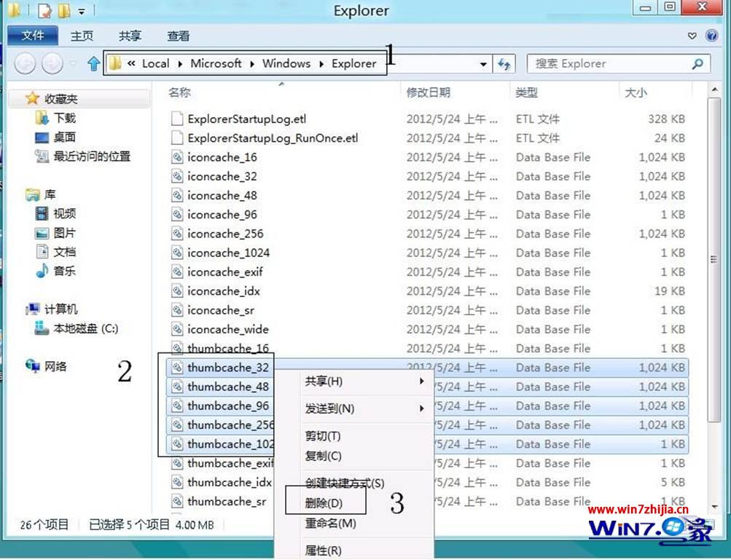Image resolution: width=731 pixels, height=560 pixels.
Task: Click the Pictures library icon
Action: [42, 233]
